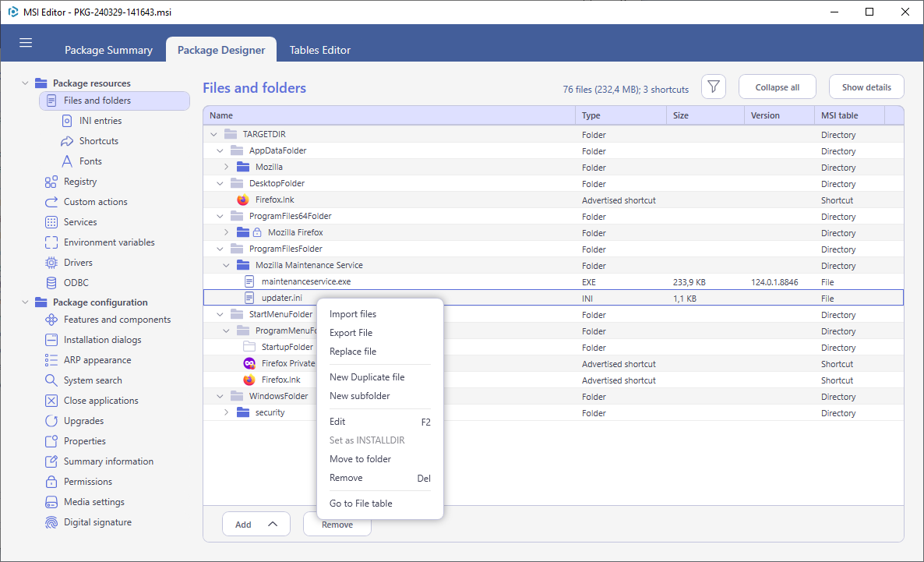924x562 pixels.
Task: Expand the Mozilla Firefox folder node
Action: coord(226,232)
